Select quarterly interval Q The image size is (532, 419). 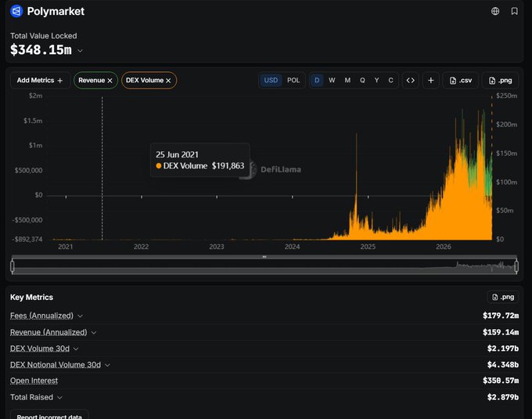click(362, 81)
